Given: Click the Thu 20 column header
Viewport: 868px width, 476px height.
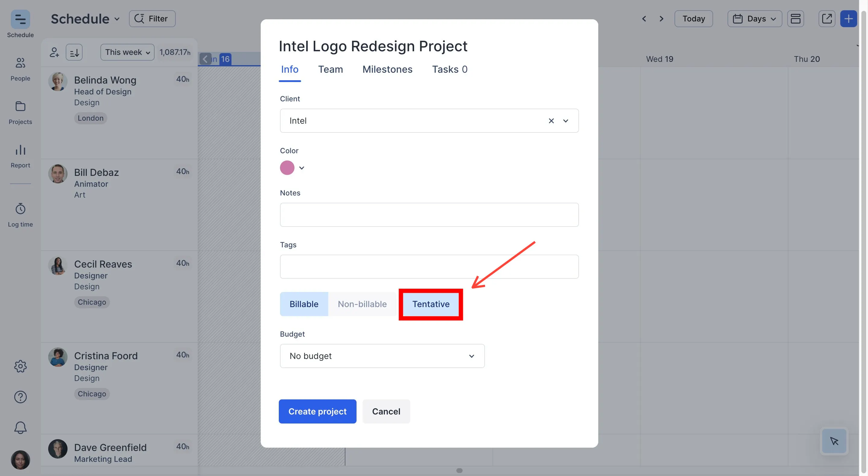Looking at the screenshot, I should click(x=807, y=59).
